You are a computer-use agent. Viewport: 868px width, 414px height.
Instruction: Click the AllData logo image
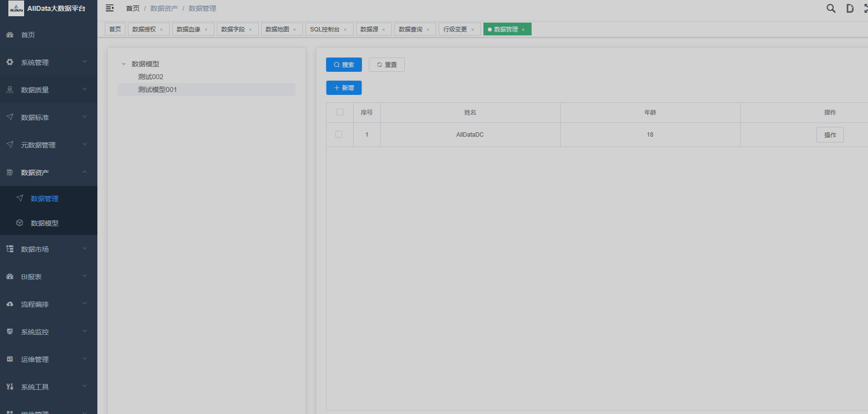16,8
